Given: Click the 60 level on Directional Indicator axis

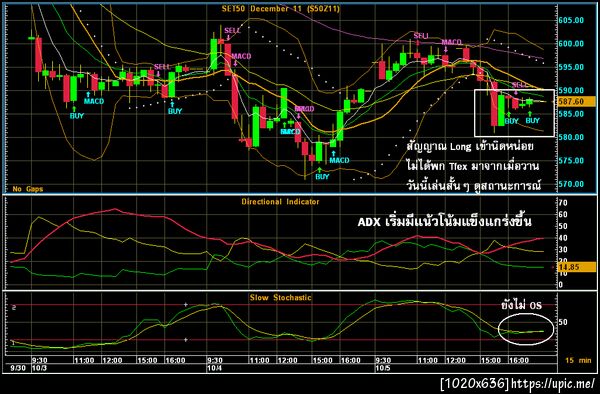Looking at the screenshot, I should click(x=563, y=215).
